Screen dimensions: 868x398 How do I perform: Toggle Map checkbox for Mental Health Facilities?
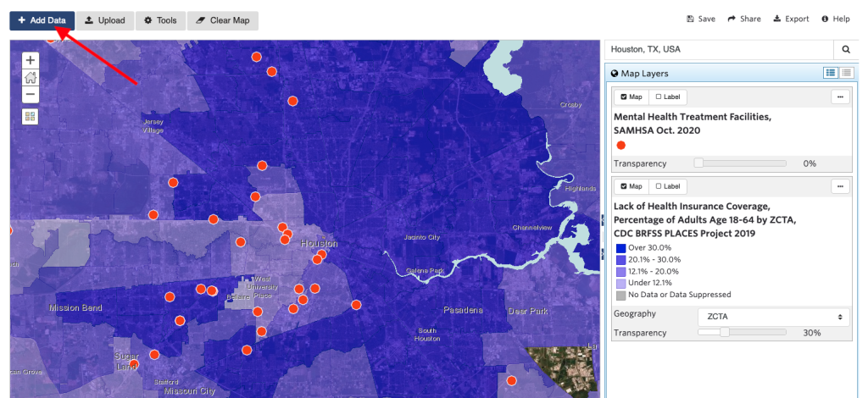point(631,97)
